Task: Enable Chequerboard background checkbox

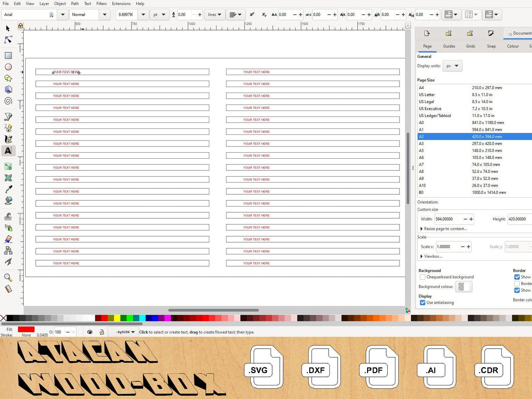Action: point(423,277)
